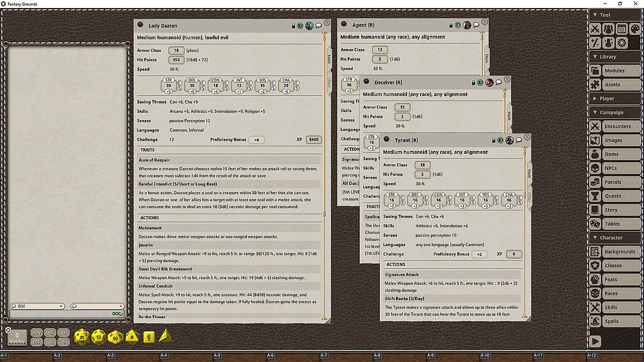Open the Encounters list in the sidebar
Screen dimensions: 644x362
tap(617, 127)
